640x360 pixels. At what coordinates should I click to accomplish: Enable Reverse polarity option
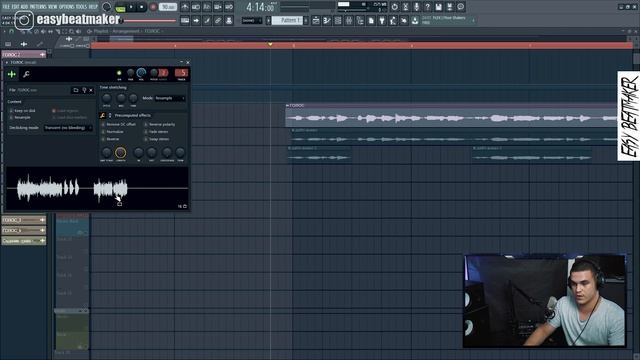click(x=160, y=124)
